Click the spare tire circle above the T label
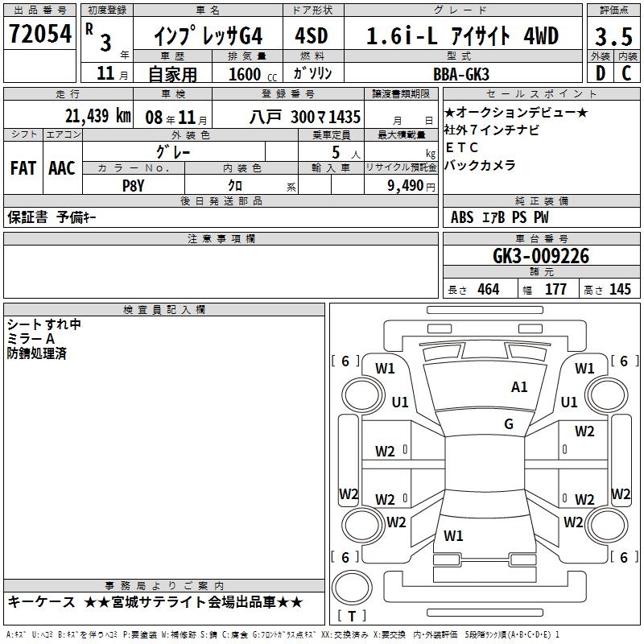The image size is (644, 644). [x=352, y=588]
